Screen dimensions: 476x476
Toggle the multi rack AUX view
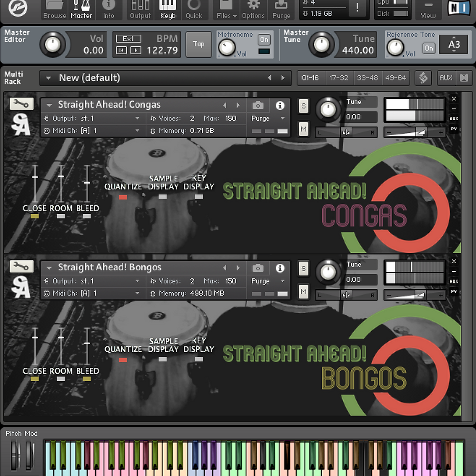[446, 78]
